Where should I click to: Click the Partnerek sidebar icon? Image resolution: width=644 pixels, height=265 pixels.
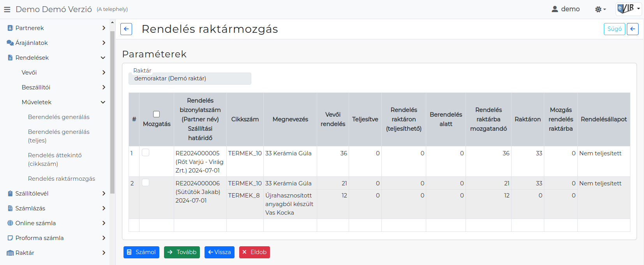pos(10,28)
